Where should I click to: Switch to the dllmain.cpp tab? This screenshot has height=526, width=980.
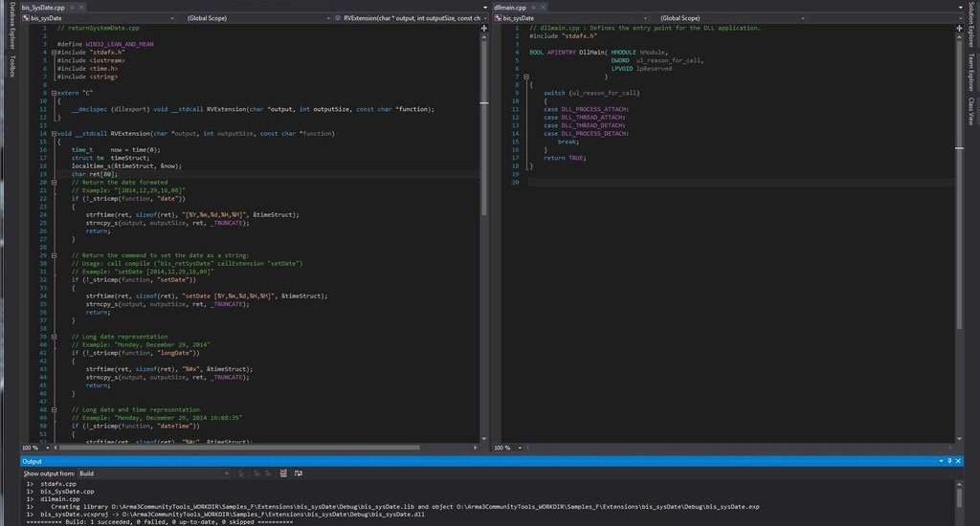(x=510, y=7)
